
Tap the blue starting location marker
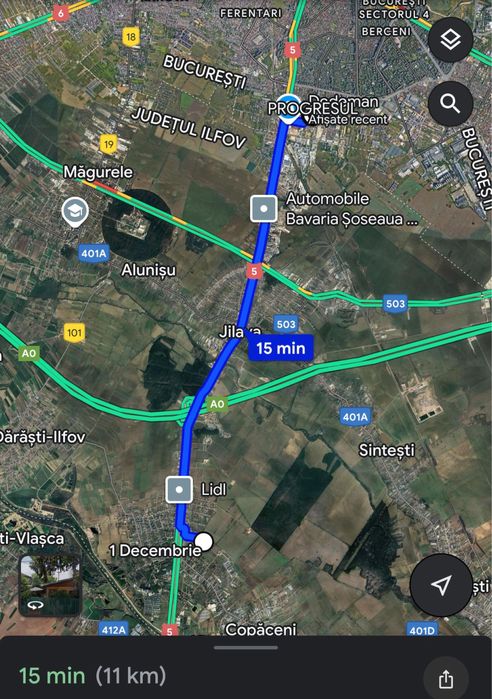click(x=288, y=108)
